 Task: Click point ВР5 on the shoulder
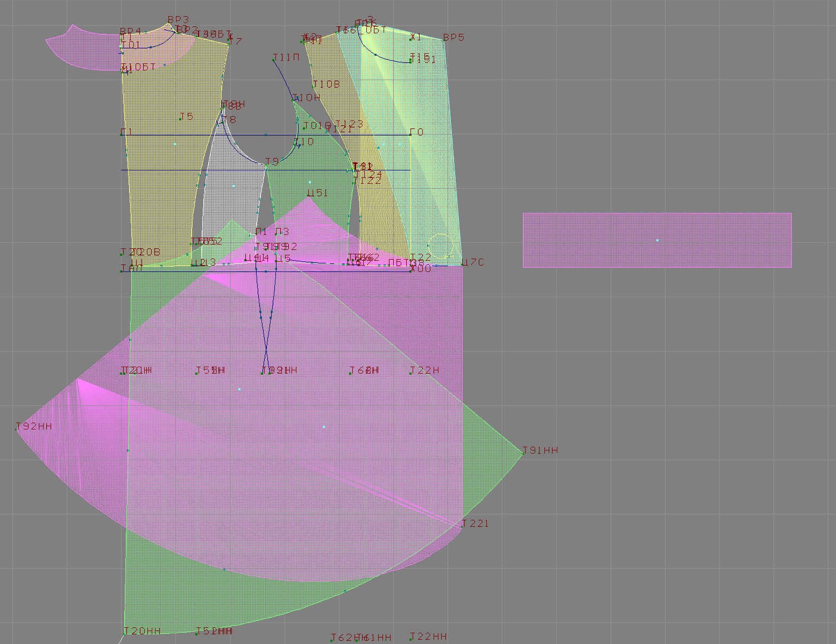pos(444,40)
